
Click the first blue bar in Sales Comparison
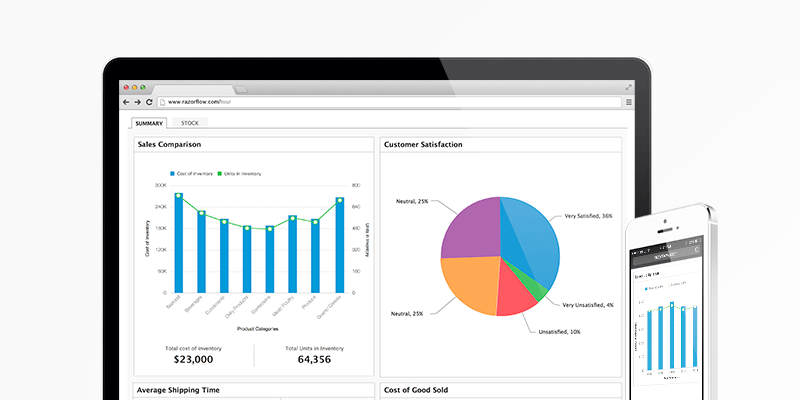pos(178,243)
